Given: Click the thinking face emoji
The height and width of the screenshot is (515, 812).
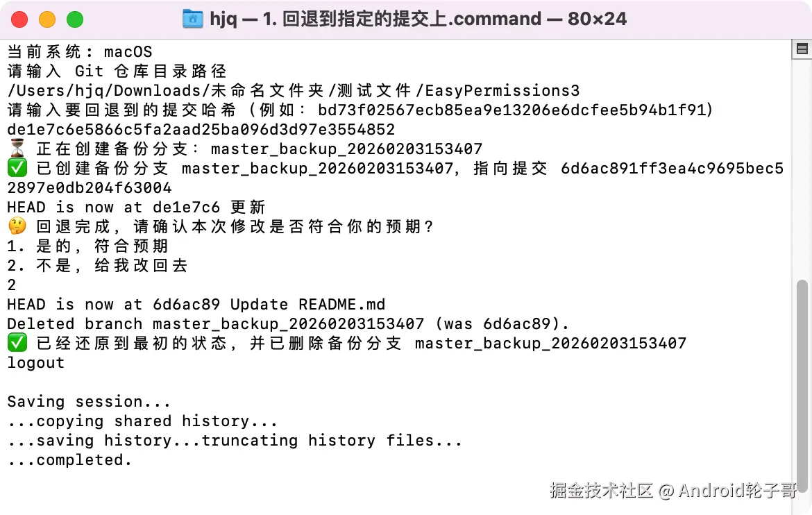Looking at the screenshot, I should 17,226.
